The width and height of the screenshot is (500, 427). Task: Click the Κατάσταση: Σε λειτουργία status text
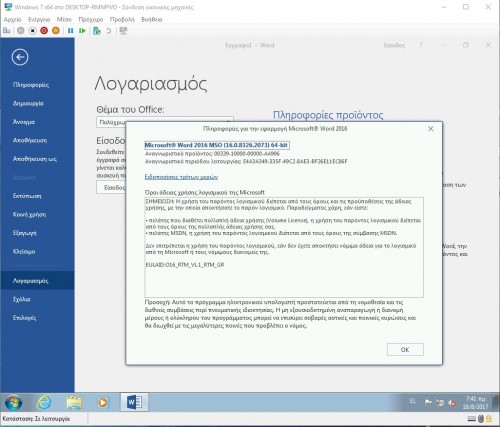point(36,419)
